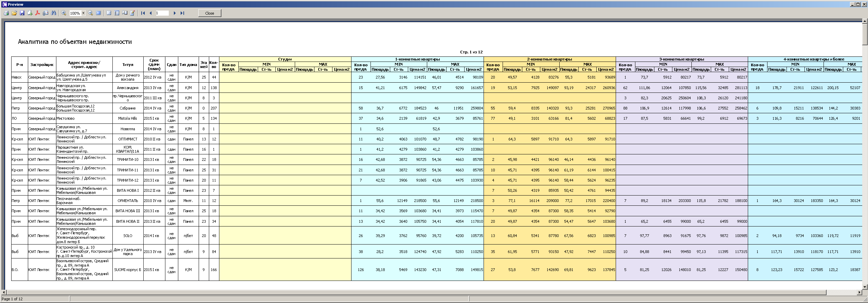Image resolution: width=868 pixels, height=303 pixels.
Task: Zoom in on the report preview
Action: 64,13
